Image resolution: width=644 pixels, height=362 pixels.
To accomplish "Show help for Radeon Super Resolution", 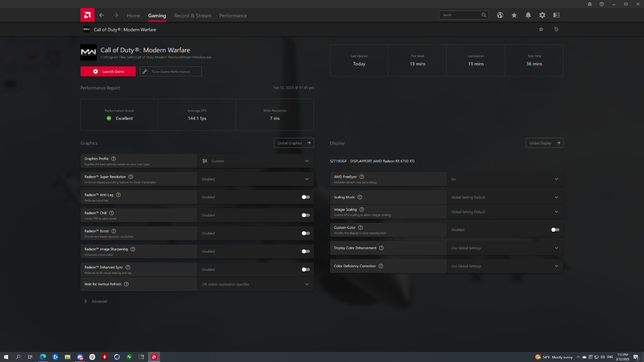I will coord(131,177).
